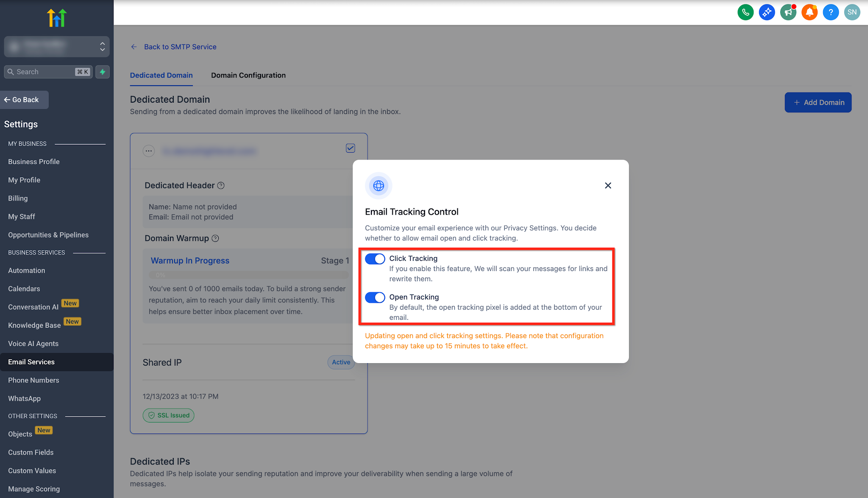The image size is (868, 498).
Task: Open the domain three-dots options menu
Action: tap(149, 151)
